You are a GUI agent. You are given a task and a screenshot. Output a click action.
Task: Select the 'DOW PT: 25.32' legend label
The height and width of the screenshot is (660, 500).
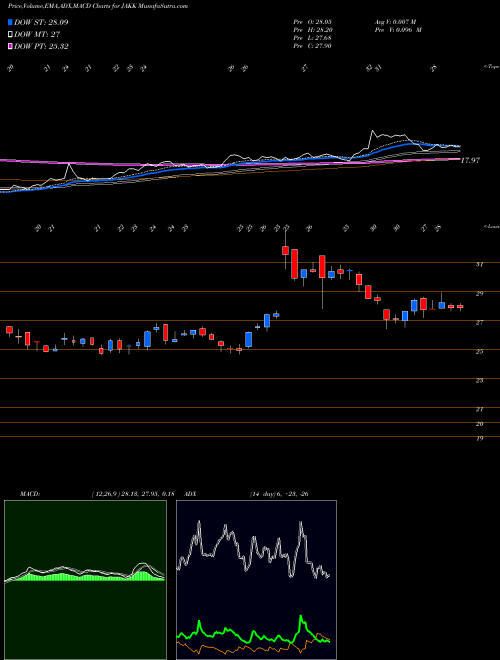click(x=41, y=47)
